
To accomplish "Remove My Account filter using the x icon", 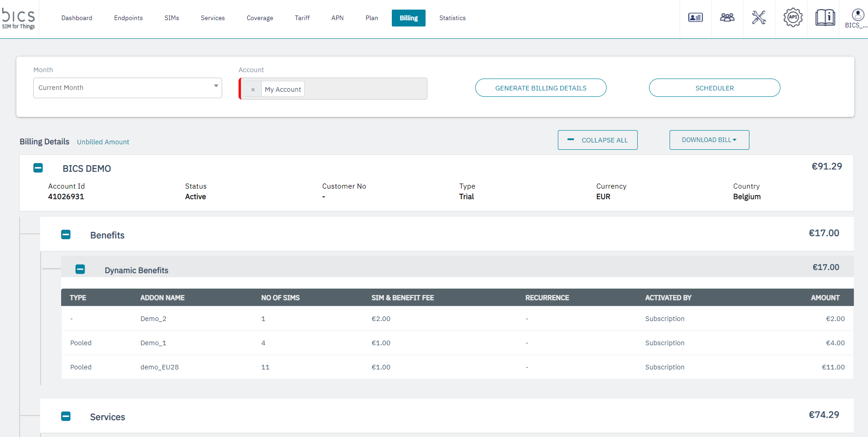I will coord(253,89).
